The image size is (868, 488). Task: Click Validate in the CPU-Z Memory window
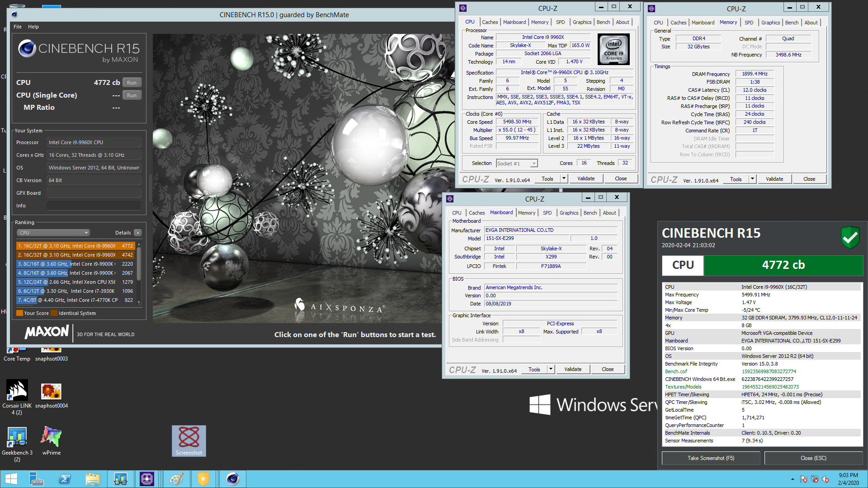click(x=774, y=179)
